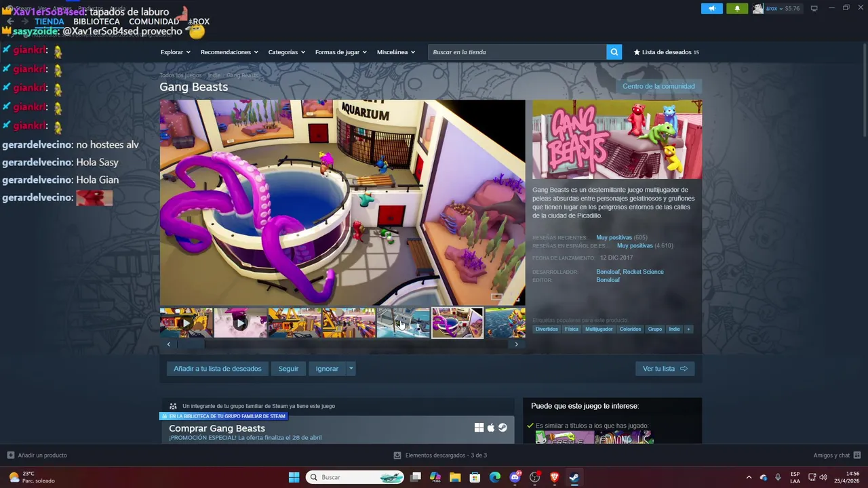The height and width of the screenshot is (488, 868).
Task: Open the green notifications bell
Action: [x=737, y=8]
